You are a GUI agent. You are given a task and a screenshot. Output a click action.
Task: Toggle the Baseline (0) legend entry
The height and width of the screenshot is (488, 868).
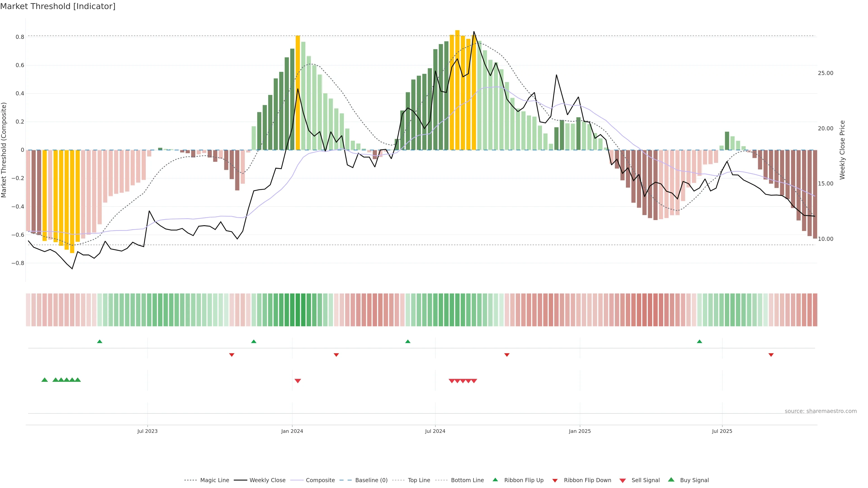click(x=371, y=480)
